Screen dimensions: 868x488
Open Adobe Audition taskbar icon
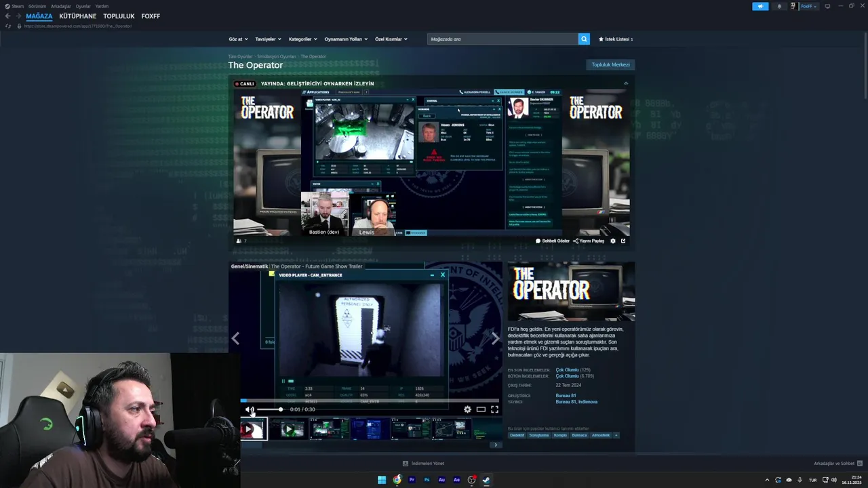click(x=441, y=480)
